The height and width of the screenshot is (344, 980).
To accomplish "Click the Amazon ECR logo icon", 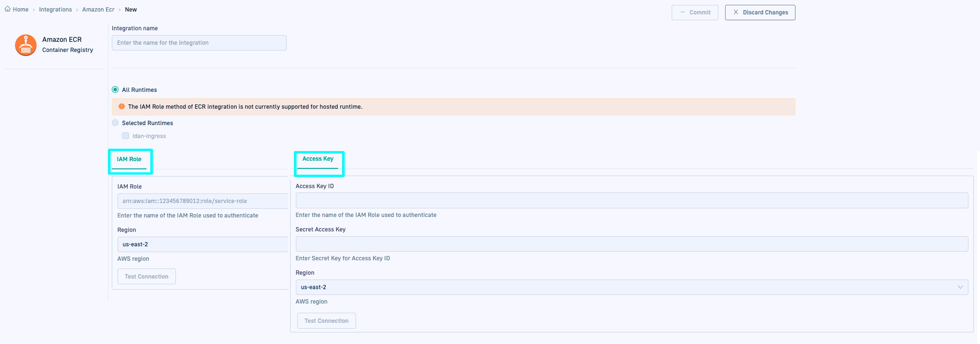I will [x=26, y=45].
